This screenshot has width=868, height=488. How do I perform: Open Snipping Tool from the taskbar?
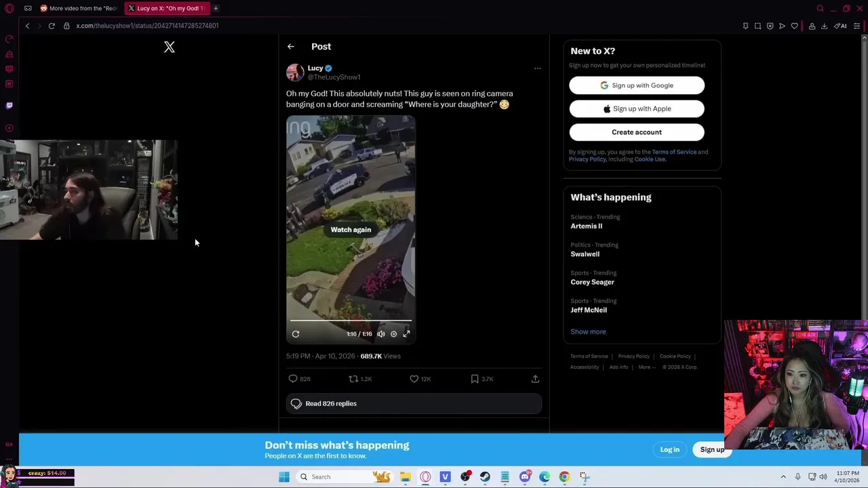(x=585, y=476)
